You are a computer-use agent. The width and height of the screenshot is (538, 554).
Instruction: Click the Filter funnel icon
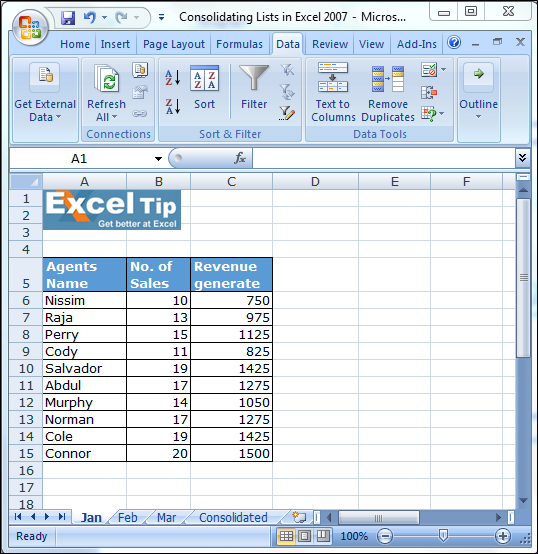coord(254,77)
